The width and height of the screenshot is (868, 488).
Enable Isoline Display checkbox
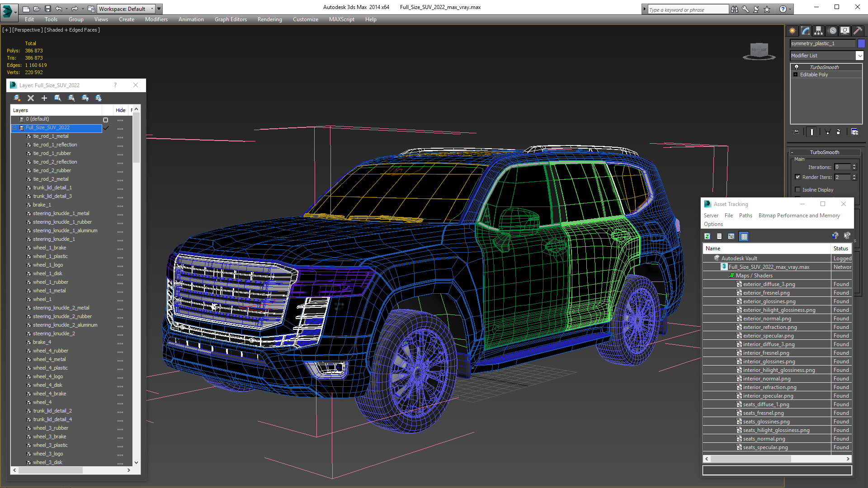(797, 190)
